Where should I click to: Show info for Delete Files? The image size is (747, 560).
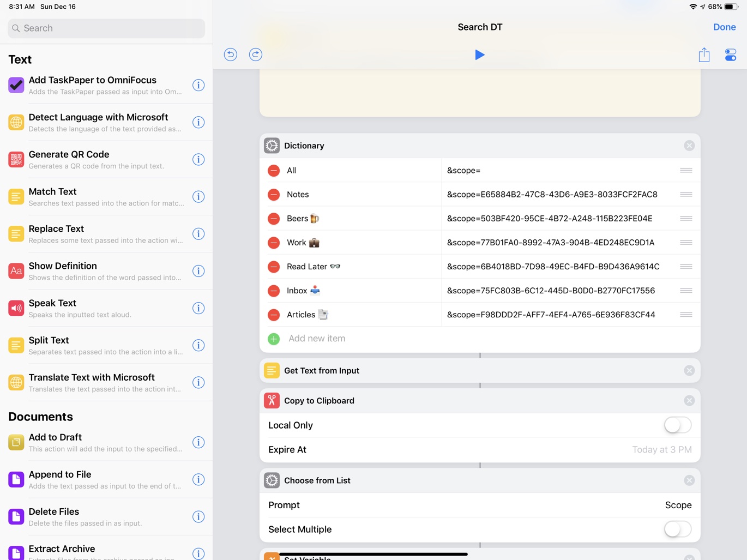tap(198, 516)
